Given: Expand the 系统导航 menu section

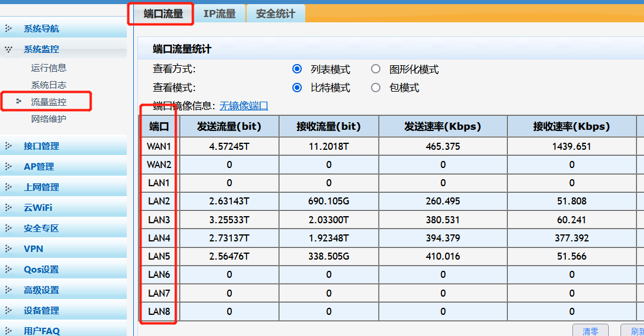Looking at the screenshot, I should pyautogui.click(x=63, y=28).
